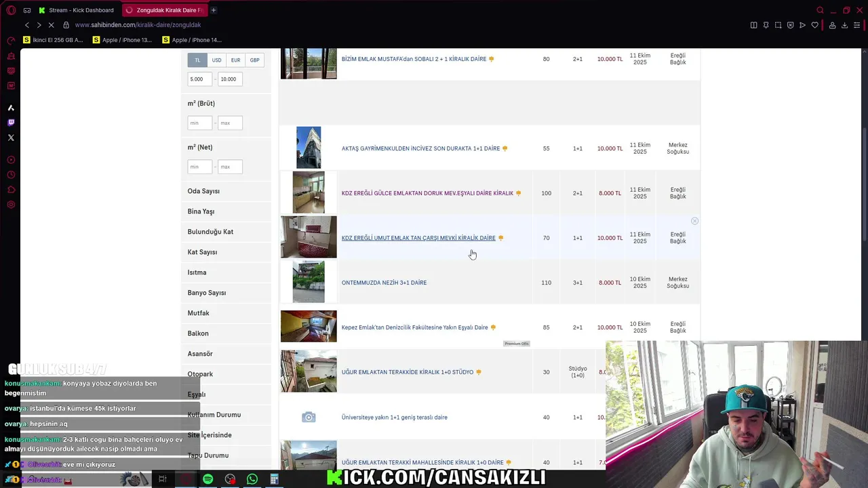Open the browser downloads panel
This screenshot has height=488, width=868.
[x=844, y=25]
